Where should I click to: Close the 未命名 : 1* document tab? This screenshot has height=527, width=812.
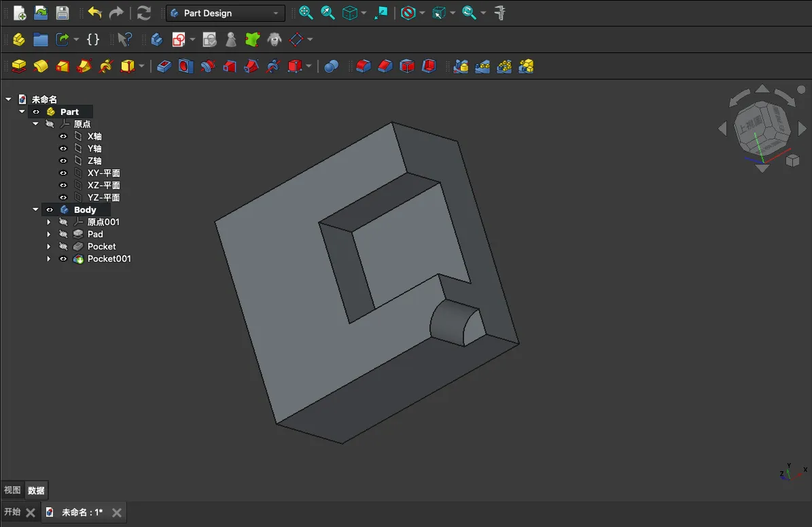pyautogui.click(x=117, y=513)
